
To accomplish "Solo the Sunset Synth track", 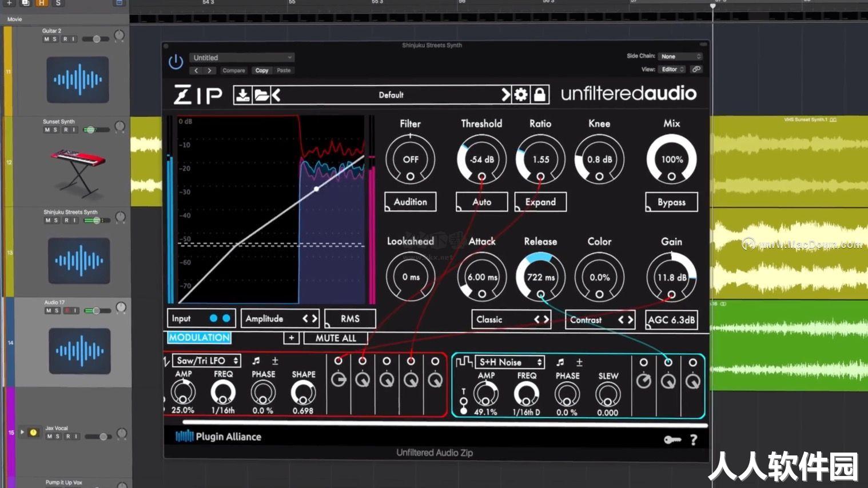I will point(55,130).
